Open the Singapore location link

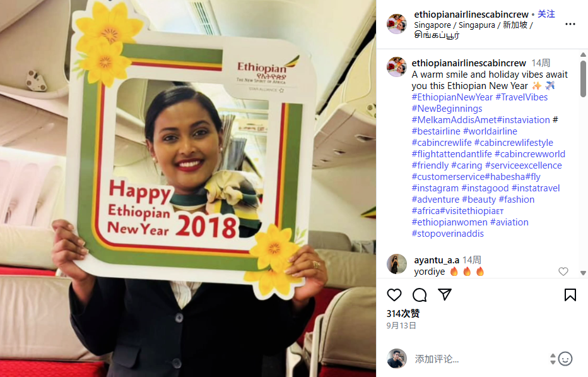click(x=473, y=30)
